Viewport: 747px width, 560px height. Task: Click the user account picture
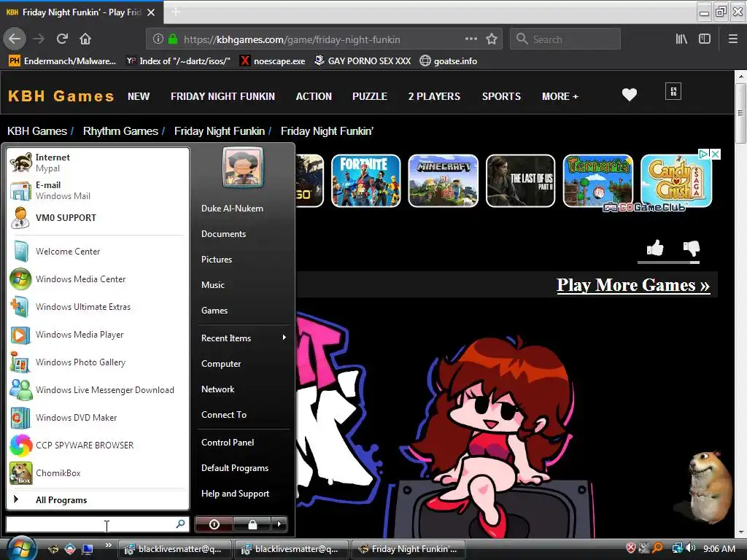pos(243,167)
